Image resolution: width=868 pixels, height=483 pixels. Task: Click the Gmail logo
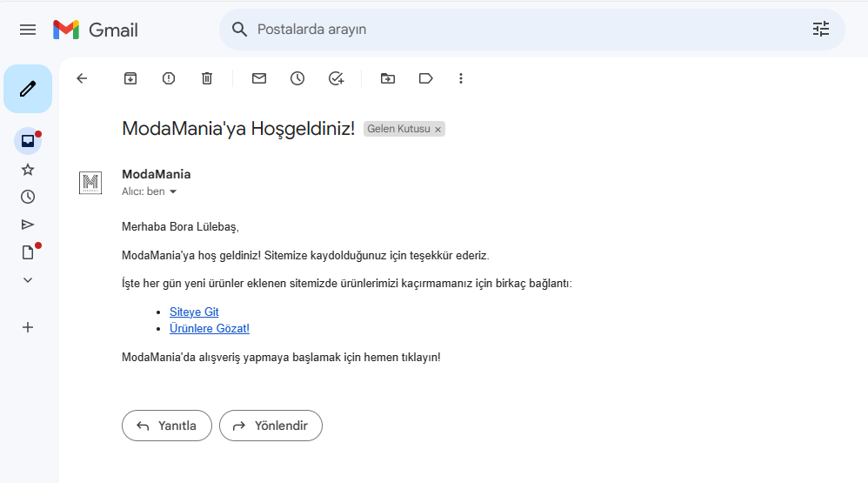pyautogui.click(x=95, y=30)
